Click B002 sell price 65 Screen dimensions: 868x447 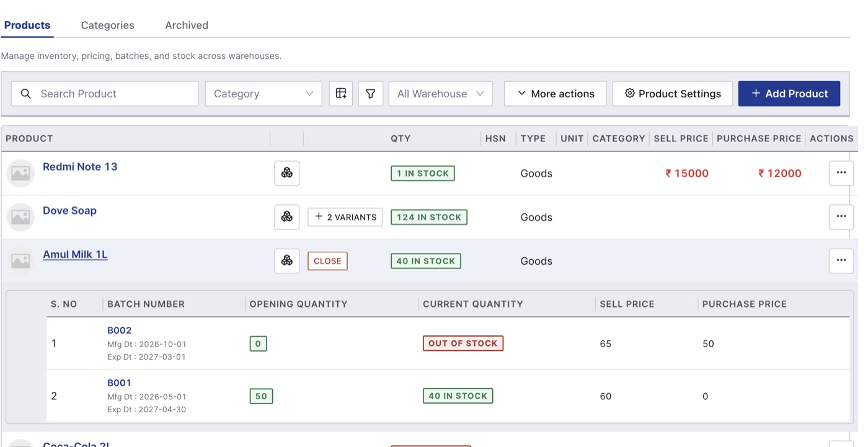pyautogui.click(x=606, y=344)
